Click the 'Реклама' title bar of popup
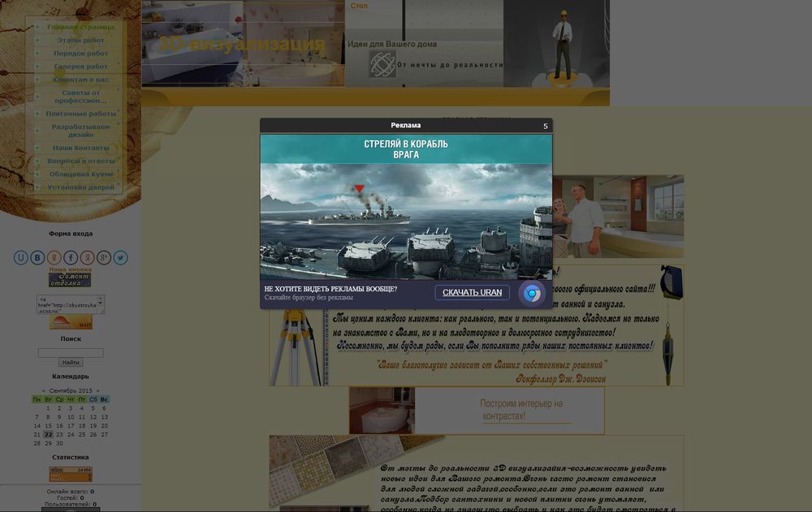The height and width of the screenshot is (512, 812). tap(406, 125)
